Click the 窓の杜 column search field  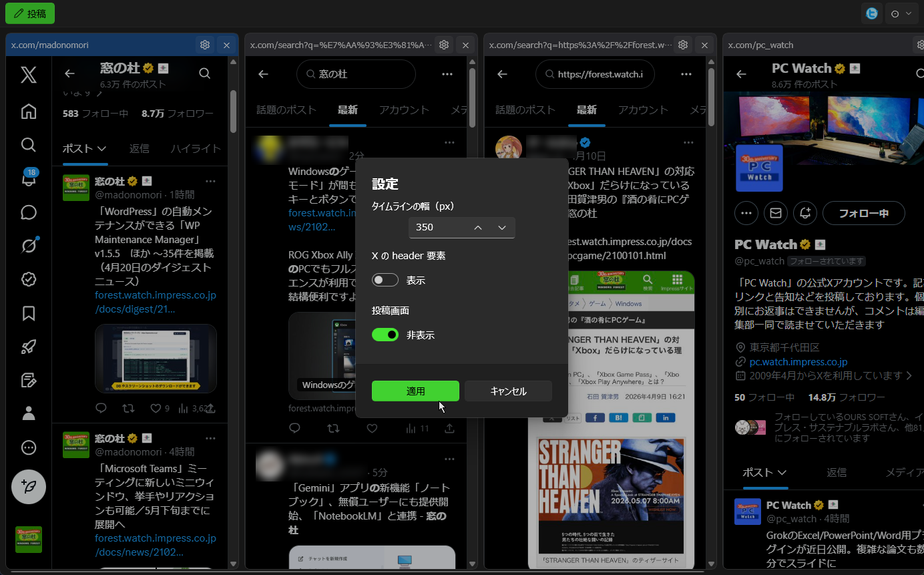356,74
